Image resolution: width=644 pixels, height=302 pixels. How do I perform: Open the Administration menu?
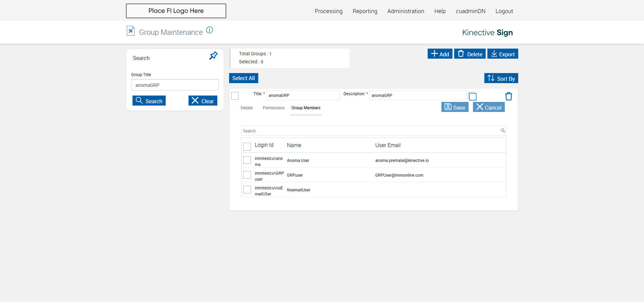click(x=406, y=11)
